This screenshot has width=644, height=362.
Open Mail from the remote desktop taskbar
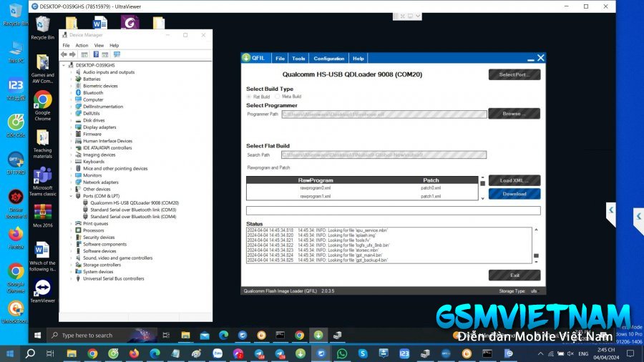(205, 336)
